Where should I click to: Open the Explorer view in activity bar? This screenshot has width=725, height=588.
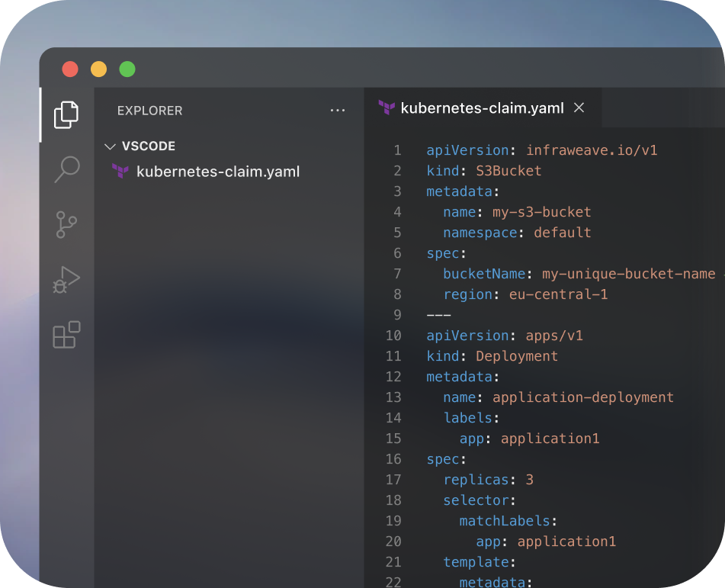click(66, 114)
